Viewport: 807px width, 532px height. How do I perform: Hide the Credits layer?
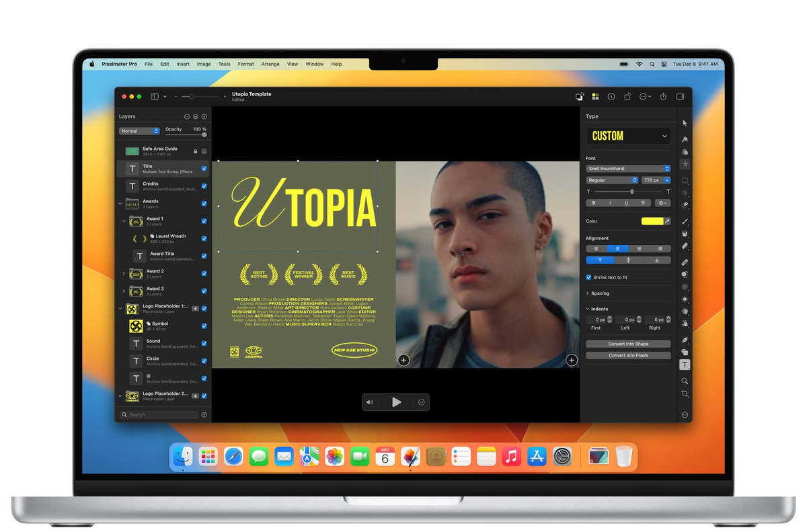[x=204, y=186]
